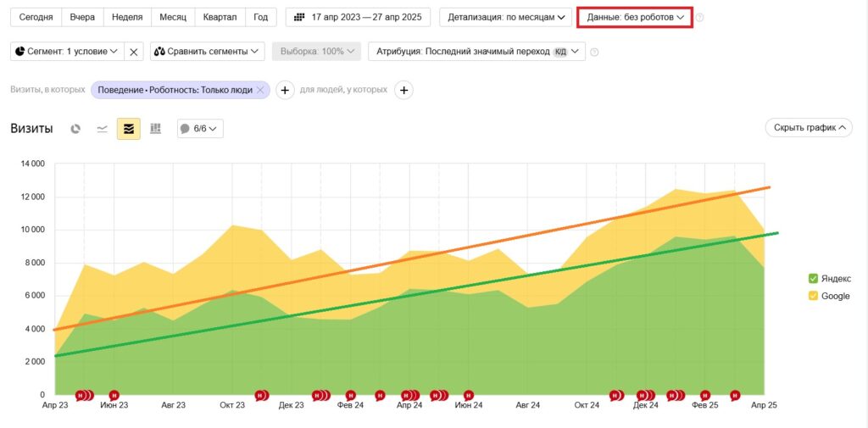Viewport: 868px width, 428px height.
Task: Switch to pie chart view icon
Action: 75,129
